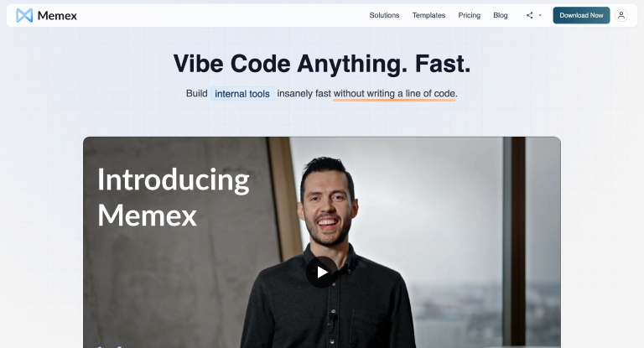
Task: Click the Memex brand name text
Action: coord(57,16)
